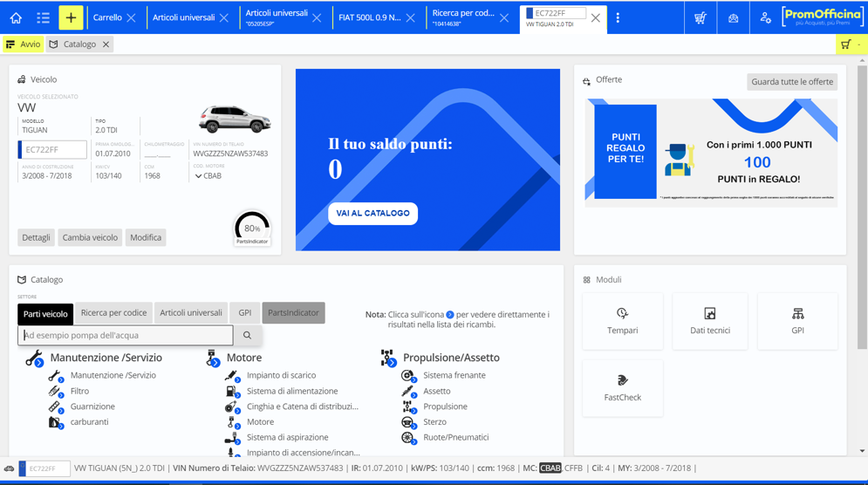This screenshot has width=868, height=485.
Task: Close the FIAT 500L tab
Action: (410, 17)
